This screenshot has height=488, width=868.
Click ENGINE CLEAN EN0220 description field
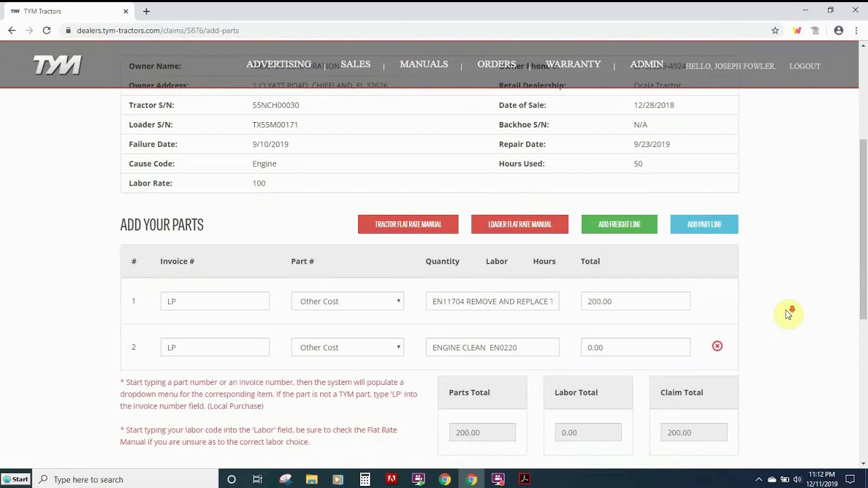coord(492,347)
